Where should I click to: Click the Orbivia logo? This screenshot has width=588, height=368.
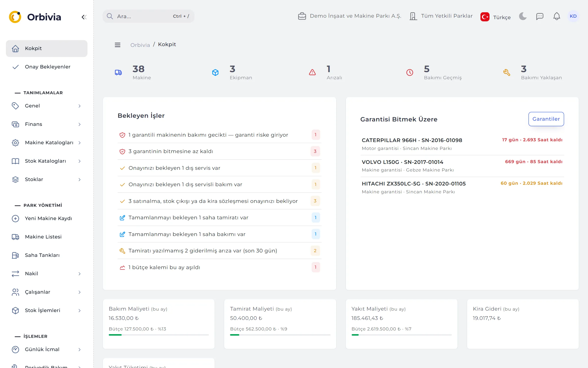35,17
